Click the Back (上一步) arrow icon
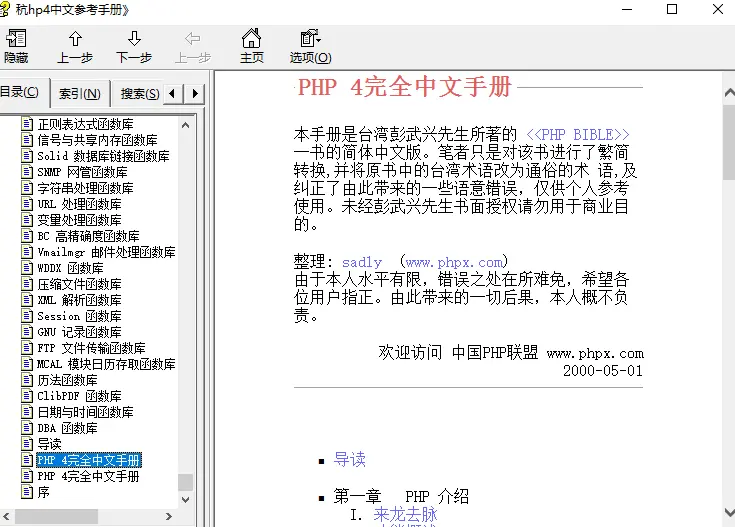This screenshot has width=735, height=527. click(75, 40)
